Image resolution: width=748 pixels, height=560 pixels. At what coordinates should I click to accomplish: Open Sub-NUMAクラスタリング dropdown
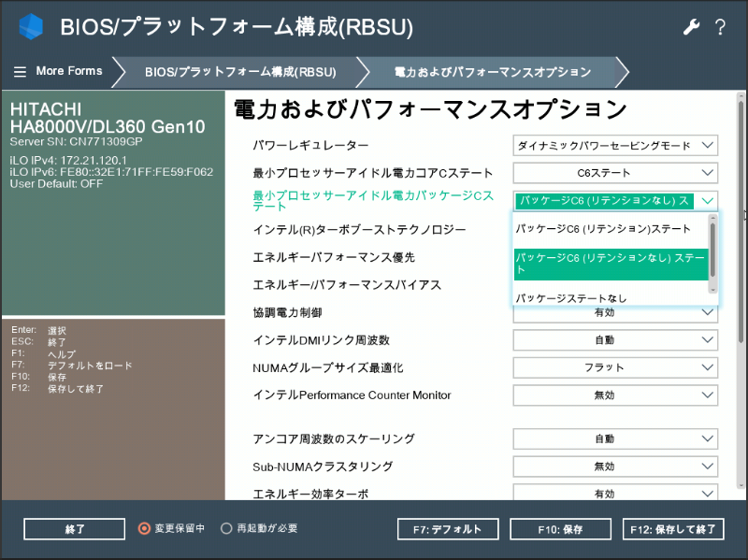click(615, 467)
